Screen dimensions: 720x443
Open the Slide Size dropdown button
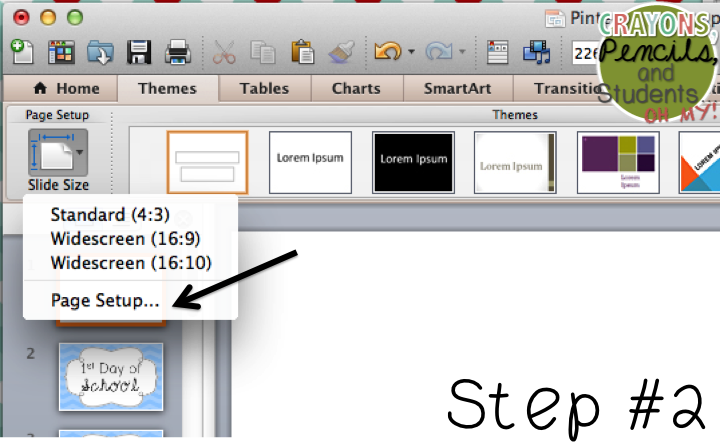tap(57, 153)
